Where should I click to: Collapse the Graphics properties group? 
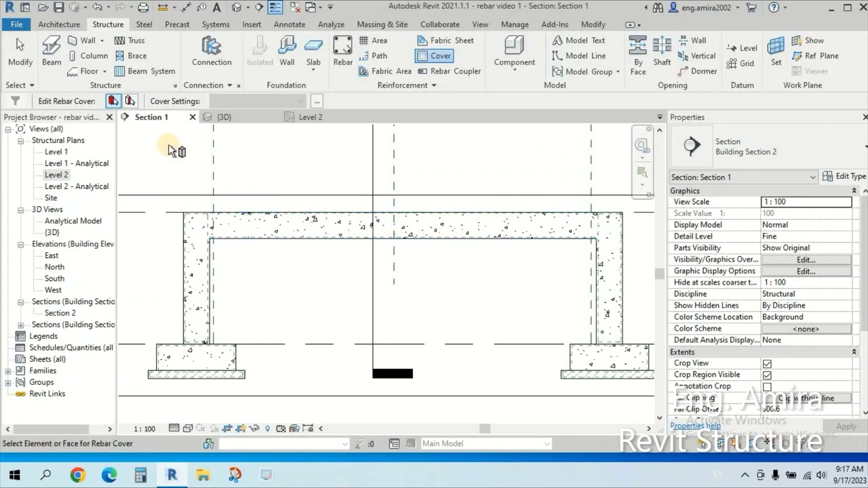click(x=854, y=191)
